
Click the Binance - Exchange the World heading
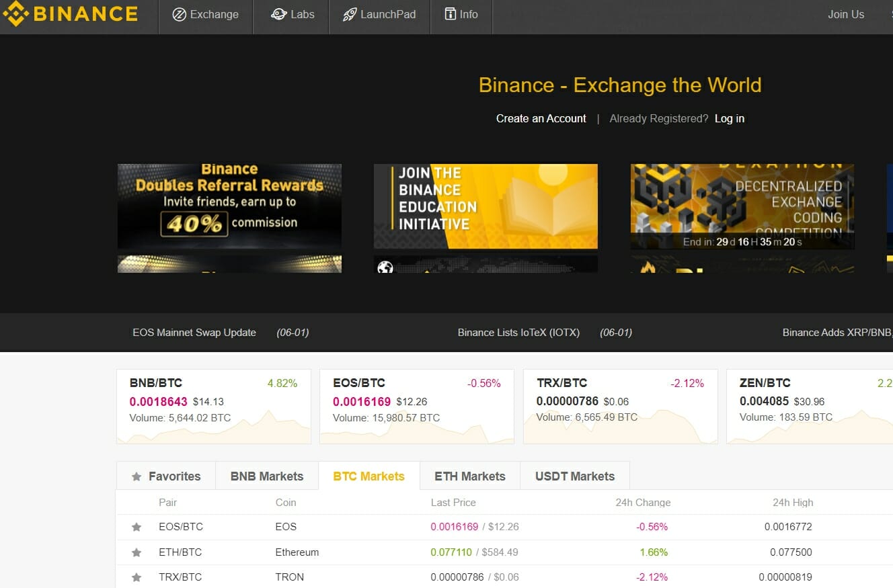point(620,85)
